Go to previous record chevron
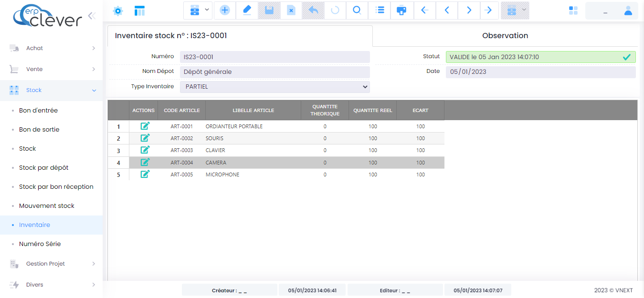The height and width of the screenshot is (298, 644). click(x=447, y=10)
